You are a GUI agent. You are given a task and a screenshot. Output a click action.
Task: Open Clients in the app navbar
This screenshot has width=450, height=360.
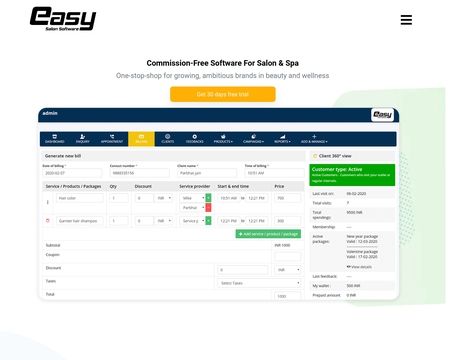(167, 139)
